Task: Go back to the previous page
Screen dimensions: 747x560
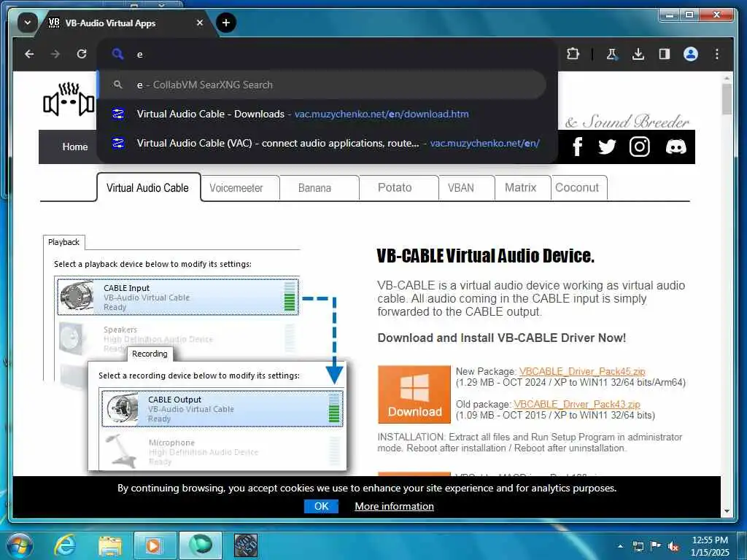Action: point(29,54)
